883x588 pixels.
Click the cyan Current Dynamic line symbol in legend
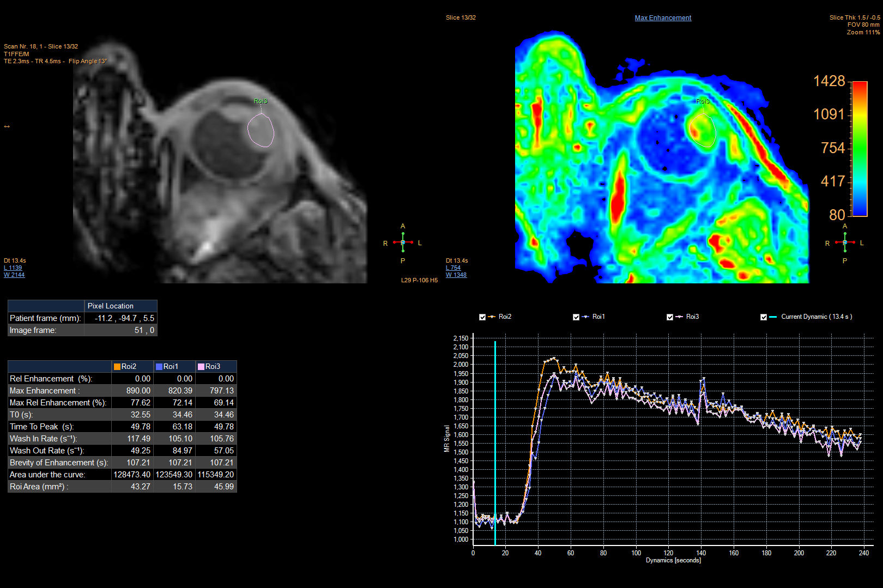(772, 316)
